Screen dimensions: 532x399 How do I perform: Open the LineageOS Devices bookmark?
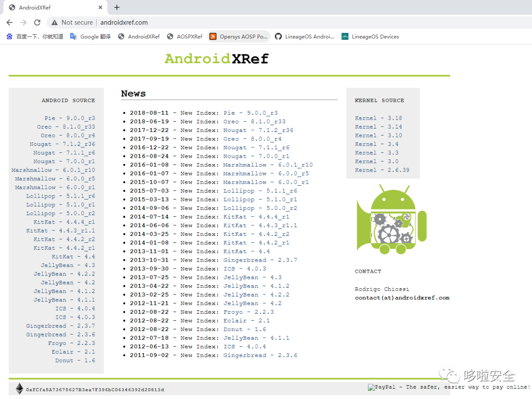pyautogui.click(x=370, y=36)
